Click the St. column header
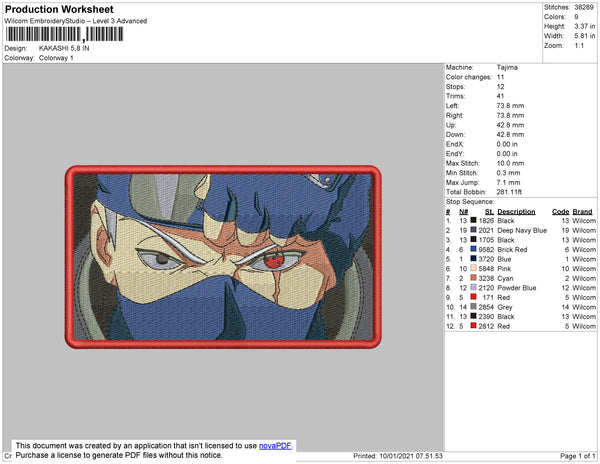Image resolution: width=600 pixels, height=464 pixels. pos(489,212)
